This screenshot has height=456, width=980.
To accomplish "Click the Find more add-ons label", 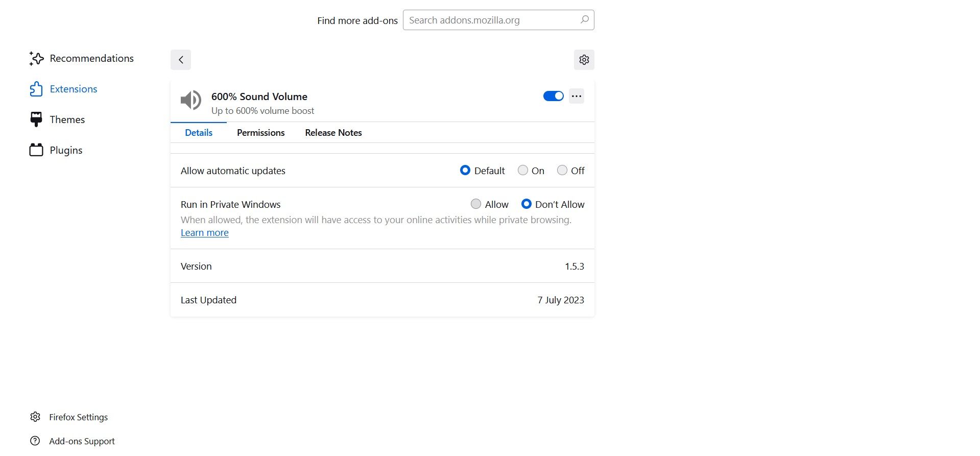I will [357, 20].
